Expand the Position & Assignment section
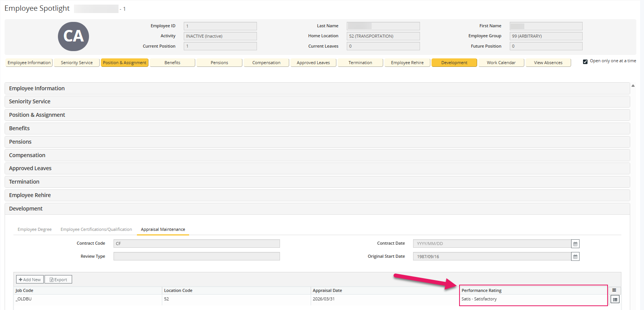 [x=317, y=115]
